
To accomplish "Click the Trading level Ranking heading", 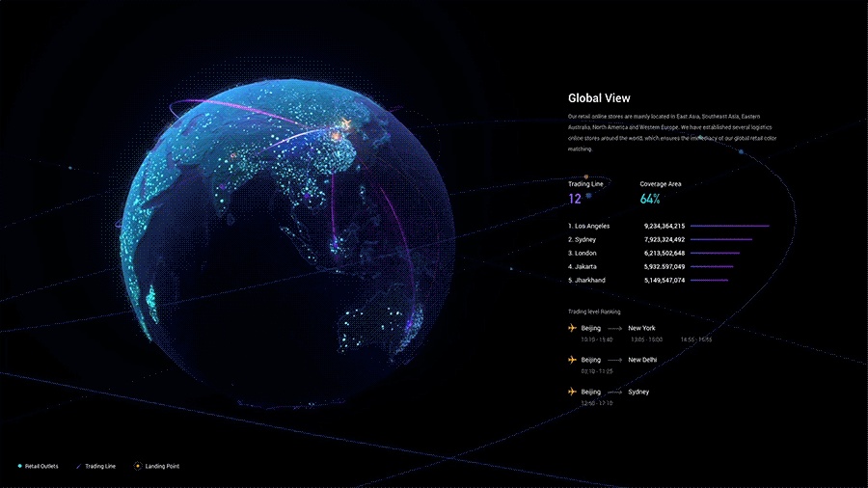I will 594,312.
